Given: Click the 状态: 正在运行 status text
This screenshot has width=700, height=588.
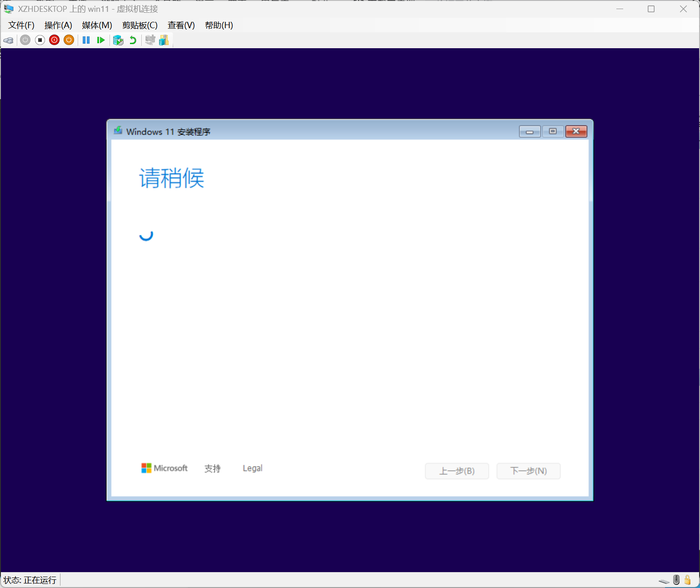Looking at the screenshot, I should click(x=30, y=580).
